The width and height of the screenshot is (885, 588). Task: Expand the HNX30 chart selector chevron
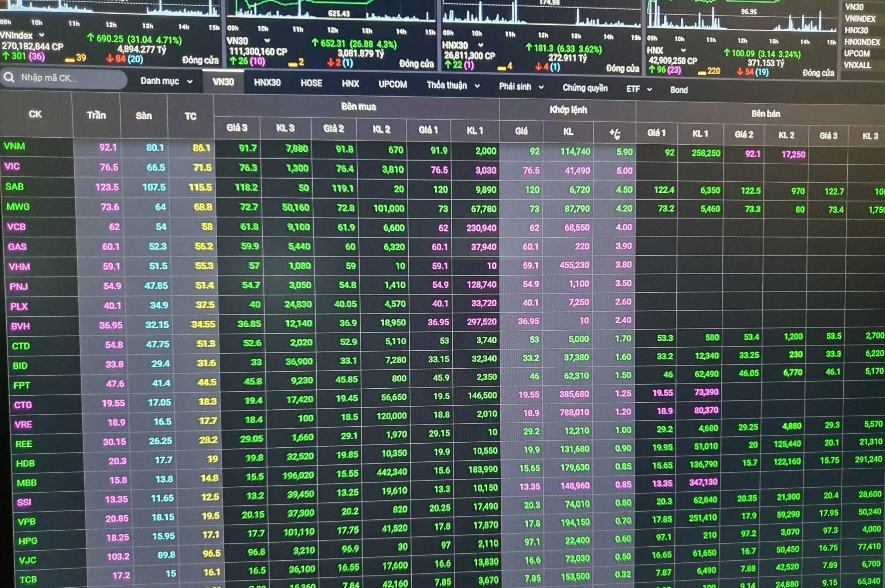[x=480, y=45]
